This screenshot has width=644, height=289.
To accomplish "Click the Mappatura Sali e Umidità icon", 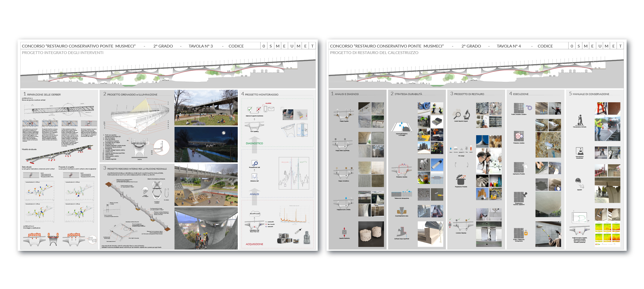I will (344, 203).
